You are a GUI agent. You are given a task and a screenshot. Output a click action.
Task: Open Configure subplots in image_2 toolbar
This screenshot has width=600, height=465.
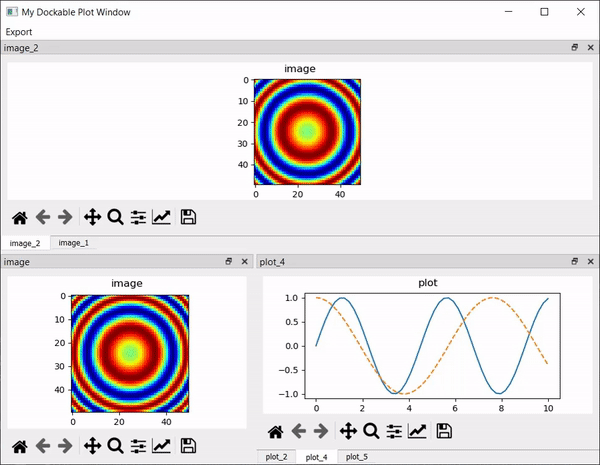click(x=138, y=217)
